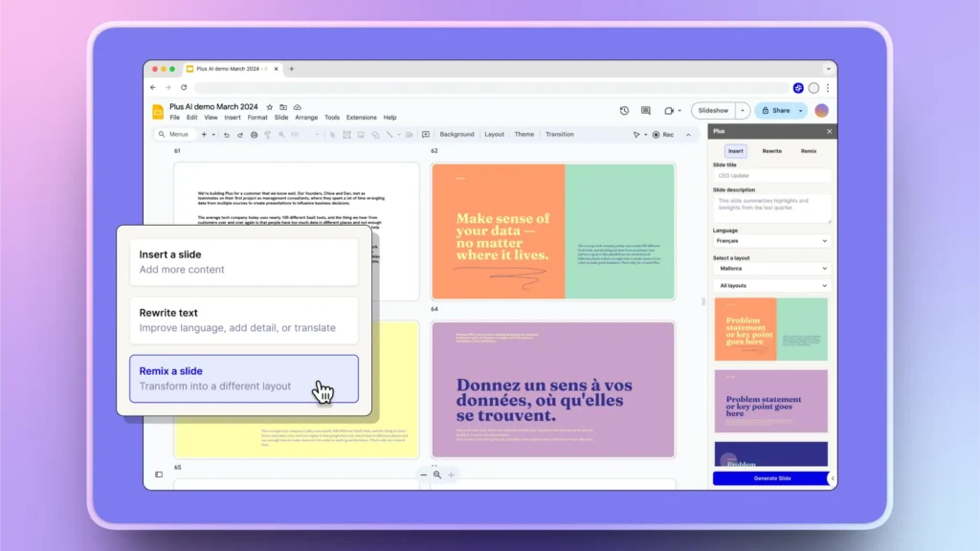Reload the page in the browser
Viewport: 980px width, 551px height.
(x=184, y=87)
